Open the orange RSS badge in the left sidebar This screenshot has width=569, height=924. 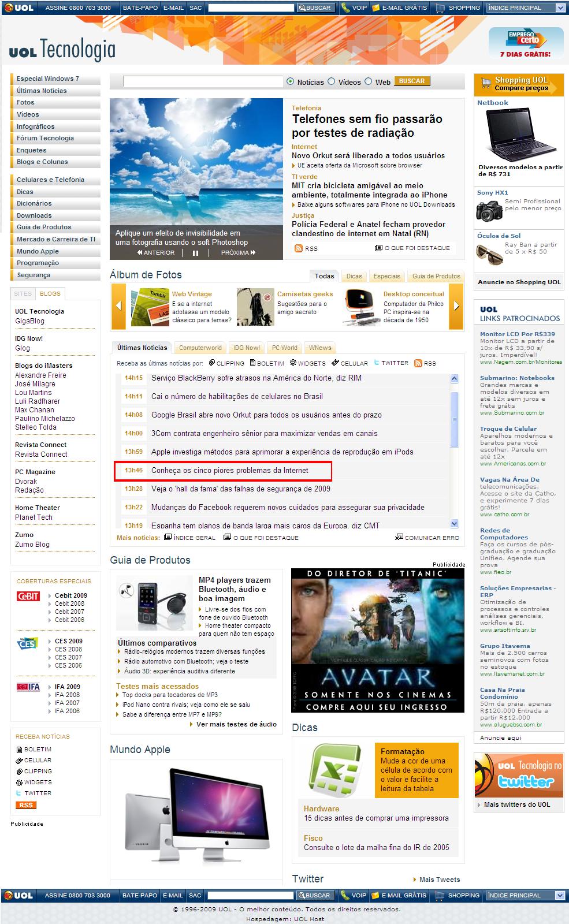point(26,805)
